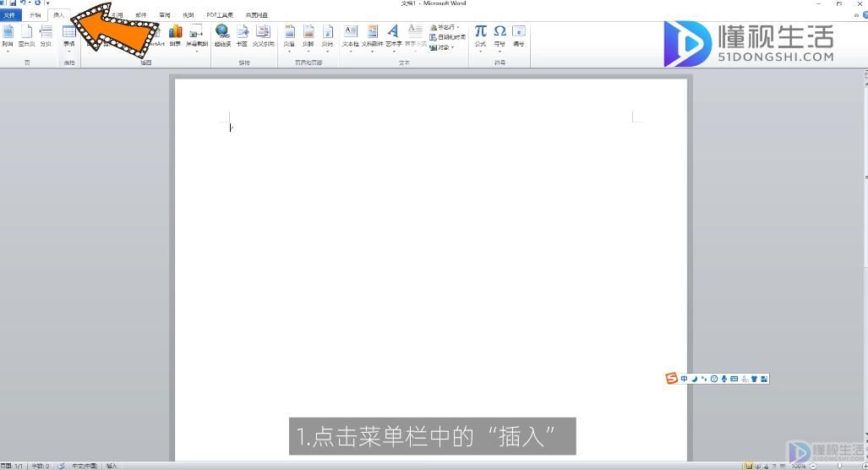Click the Undo icon in quick access toolbar
The image size is (868, 470).
click(24, 3)
